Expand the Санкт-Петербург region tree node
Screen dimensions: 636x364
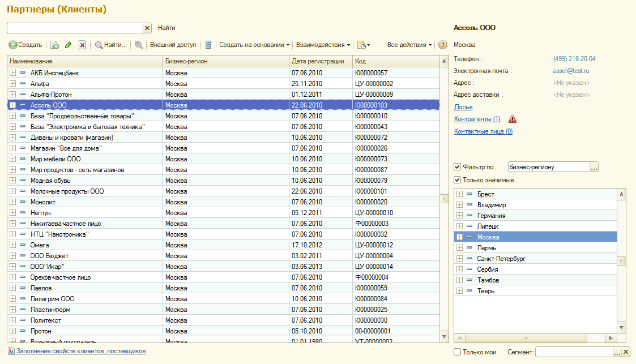(x=459, y=259)
